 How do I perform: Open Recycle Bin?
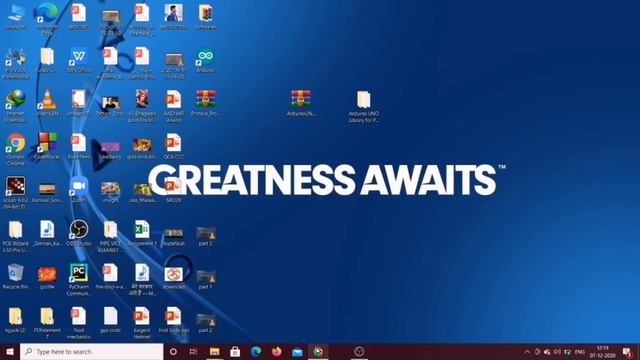click(16, 276)
